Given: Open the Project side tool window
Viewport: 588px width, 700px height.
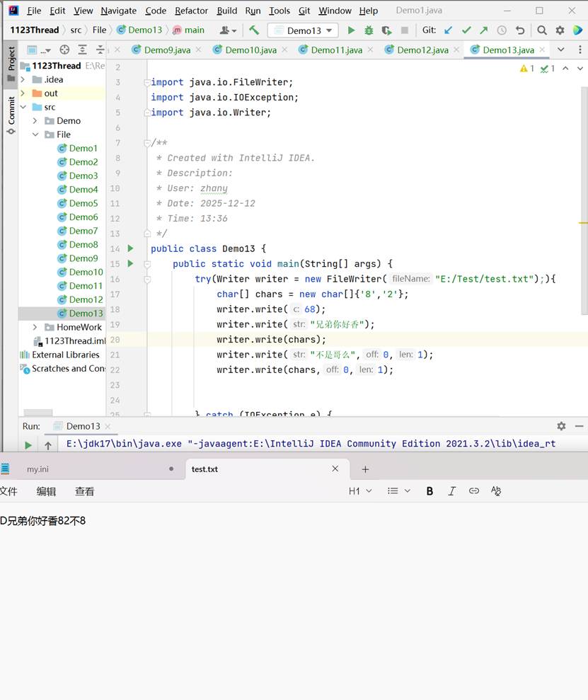Looking at the screenshot, I should pos(11,63).
